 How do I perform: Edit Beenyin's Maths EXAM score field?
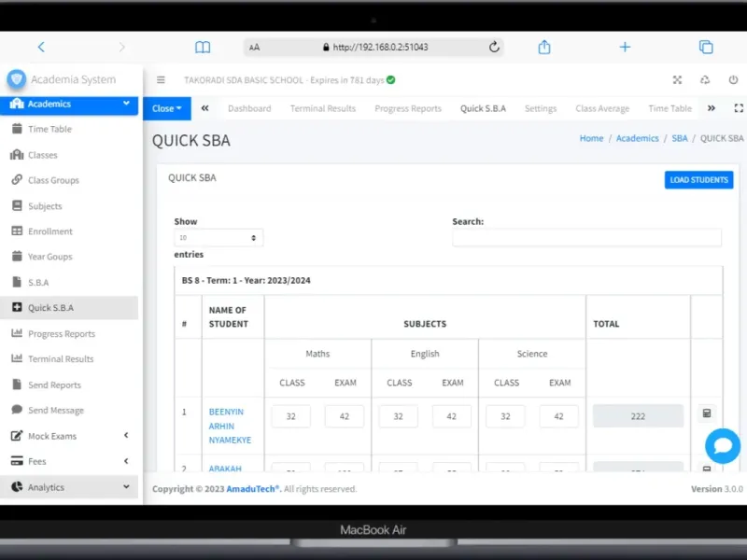point(344,416)
